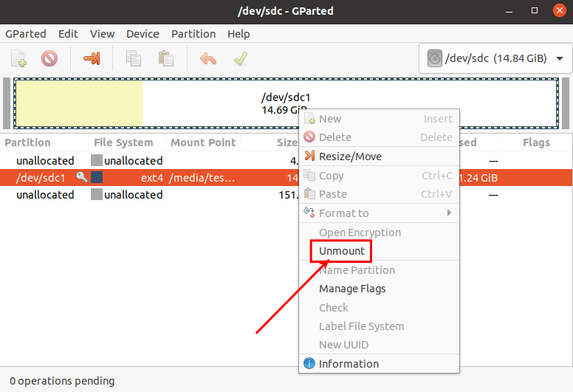Click the blue Information icon in menu
This screenshot has height=392, width=573.
[x=309, y=363]
